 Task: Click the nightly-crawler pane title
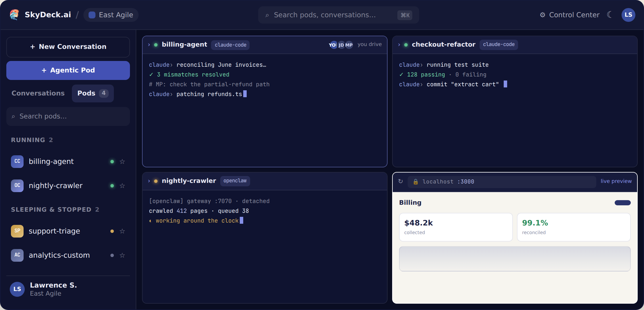189,181
